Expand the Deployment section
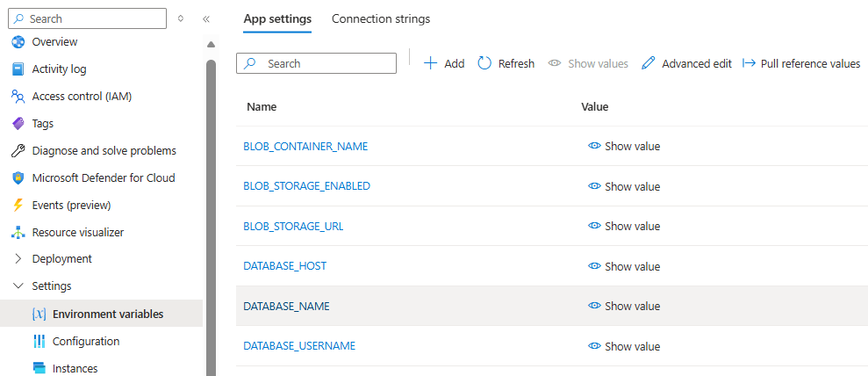 coord(18,259)
